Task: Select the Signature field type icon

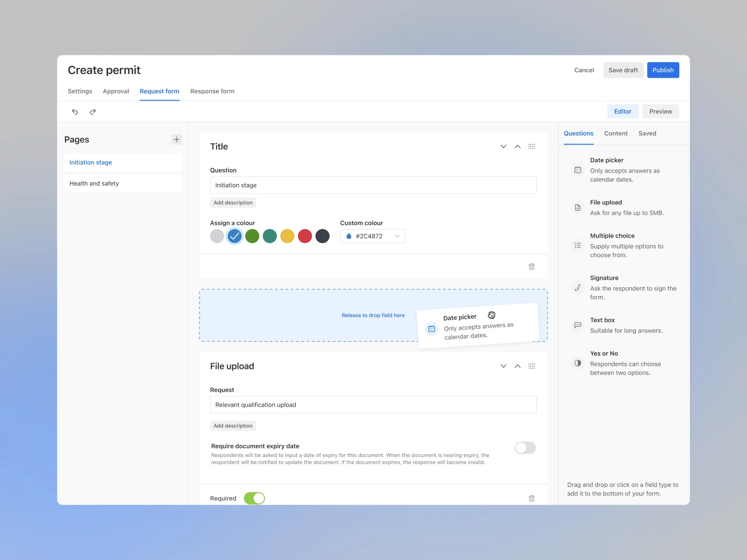Action: 577,288
